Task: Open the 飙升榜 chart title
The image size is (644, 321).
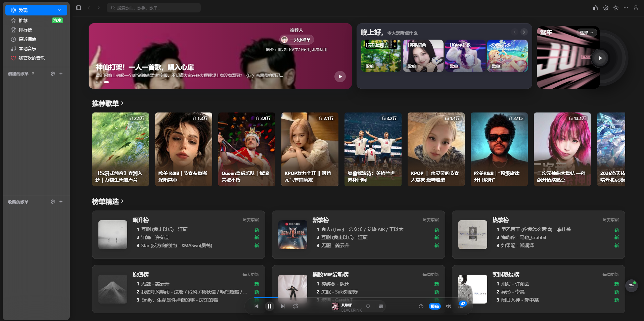Action: 141,220
